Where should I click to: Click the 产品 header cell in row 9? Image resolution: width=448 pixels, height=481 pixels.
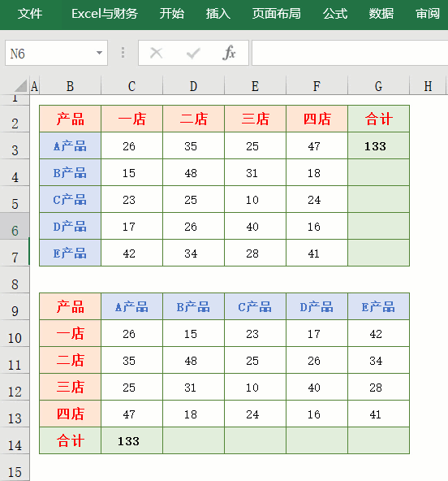click(x=70, y=306)
